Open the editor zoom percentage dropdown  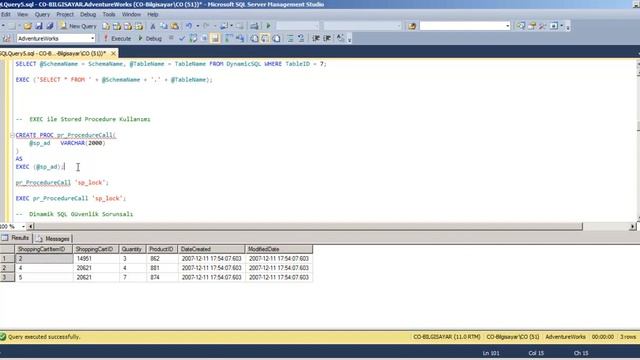pyautogui.click(x=23, y=226)
